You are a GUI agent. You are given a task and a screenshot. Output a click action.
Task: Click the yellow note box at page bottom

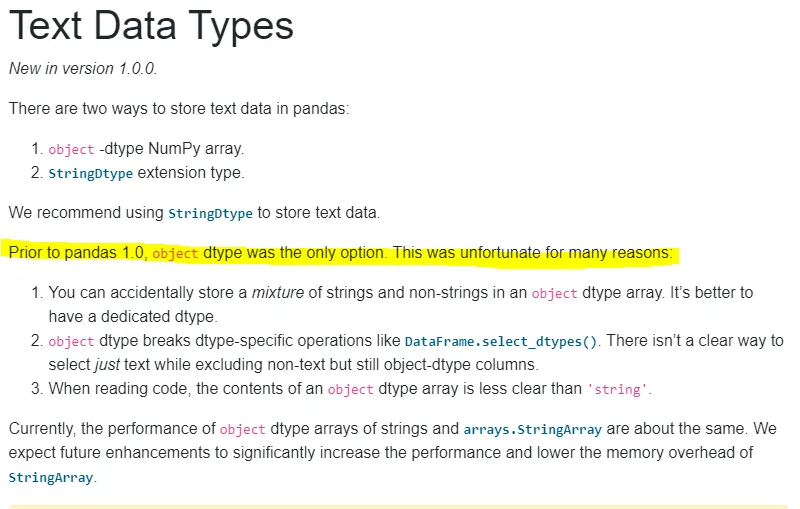pos(399,507)
